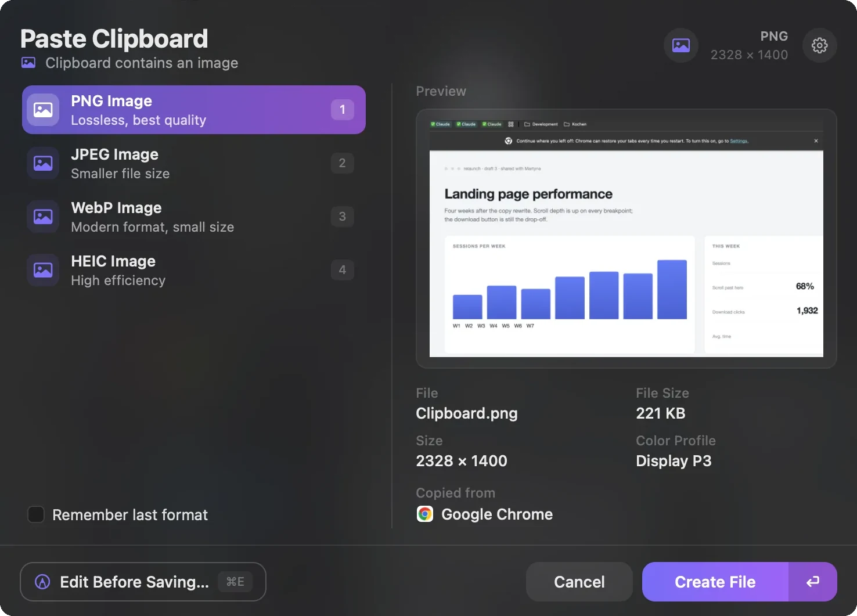
Task: Click the Google Chrome source app icon
Action: pos(425,514)
